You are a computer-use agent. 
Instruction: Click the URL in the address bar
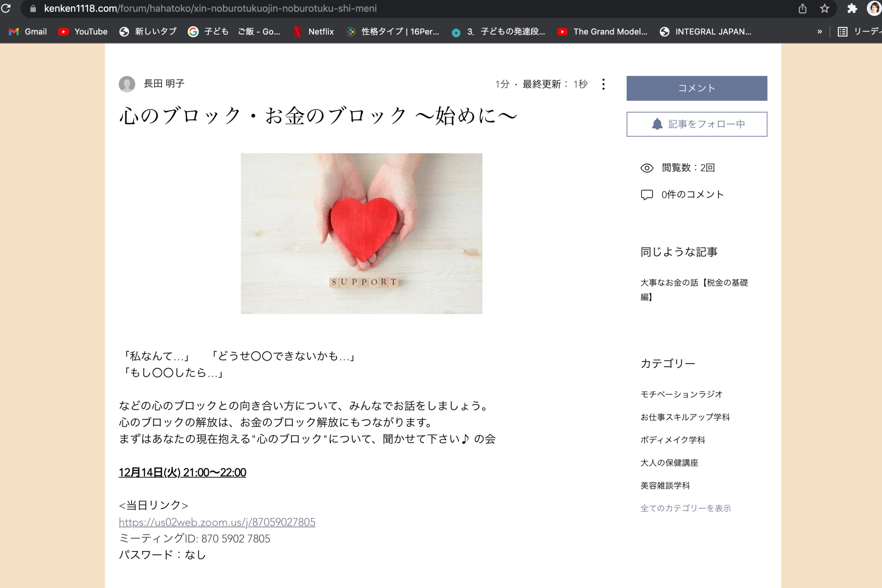click(x=210, y=8)
